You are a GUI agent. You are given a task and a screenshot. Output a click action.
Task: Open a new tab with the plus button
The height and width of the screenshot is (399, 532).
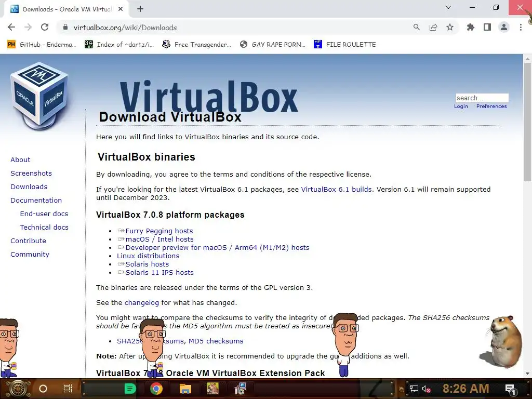(x=140, y=9)
